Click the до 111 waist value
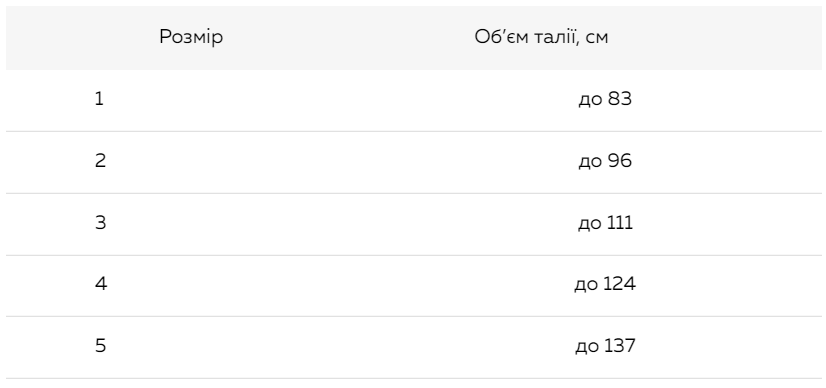Screen dimensions: 826x388 pos(605,223)
